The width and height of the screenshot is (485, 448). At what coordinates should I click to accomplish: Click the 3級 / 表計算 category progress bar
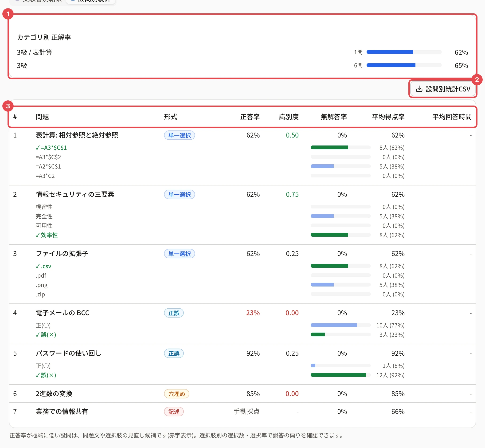click(404, 52)
